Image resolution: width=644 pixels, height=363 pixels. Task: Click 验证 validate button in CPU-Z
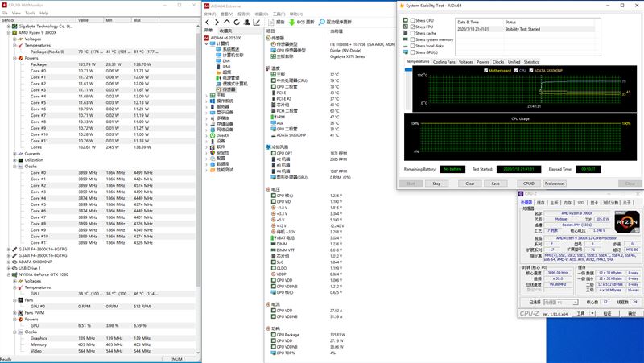coord(607,313)
